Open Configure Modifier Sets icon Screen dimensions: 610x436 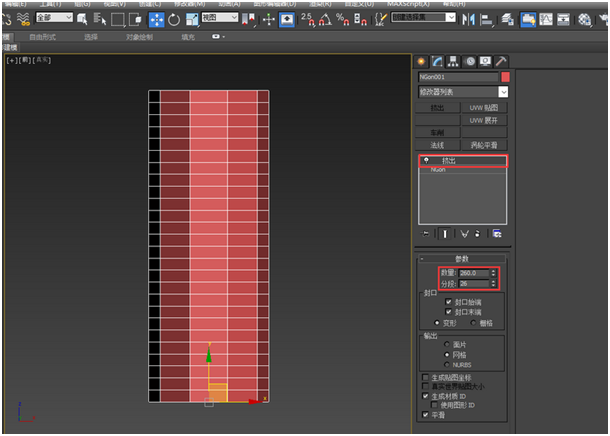pyautogui.click(x=497, y=234)
